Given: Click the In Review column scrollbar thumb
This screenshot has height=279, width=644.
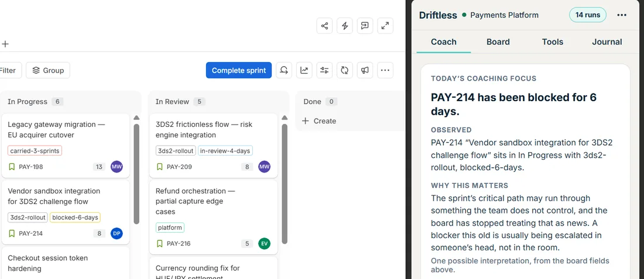Looking at the screenshot, I should tap(285, 184).
